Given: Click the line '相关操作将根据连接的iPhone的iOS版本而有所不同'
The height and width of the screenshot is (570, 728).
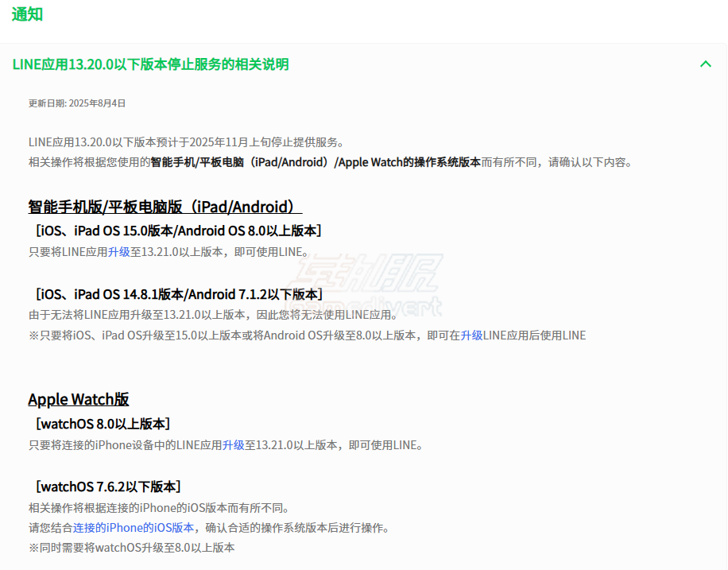Looking at the screenshot, I should click(159, 508).
